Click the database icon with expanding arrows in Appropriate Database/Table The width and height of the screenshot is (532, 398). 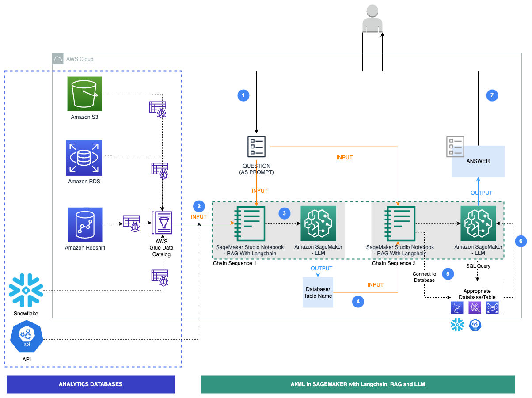492,307
